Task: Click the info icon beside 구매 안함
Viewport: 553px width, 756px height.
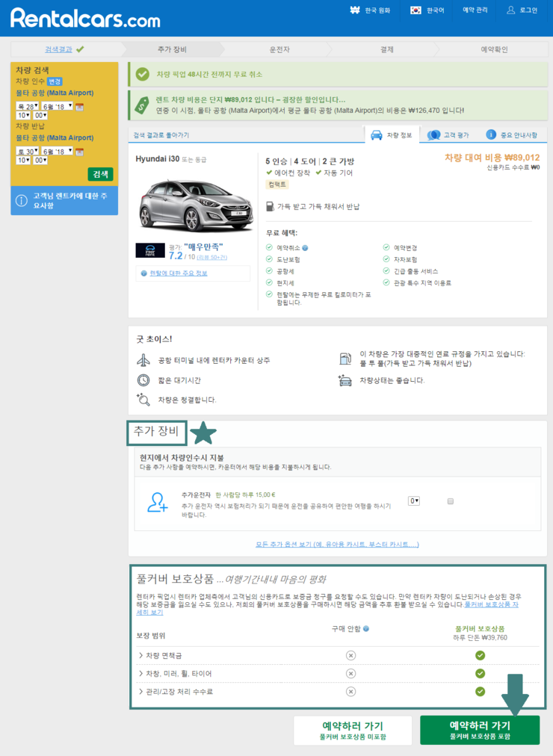Action: point(366,629)
